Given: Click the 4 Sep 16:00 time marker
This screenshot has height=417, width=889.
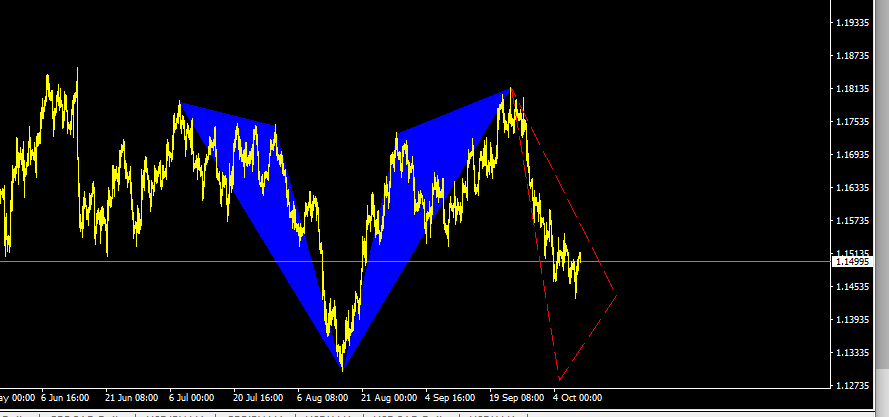Looking at the screenshot, I should click(x=451, y=397).
